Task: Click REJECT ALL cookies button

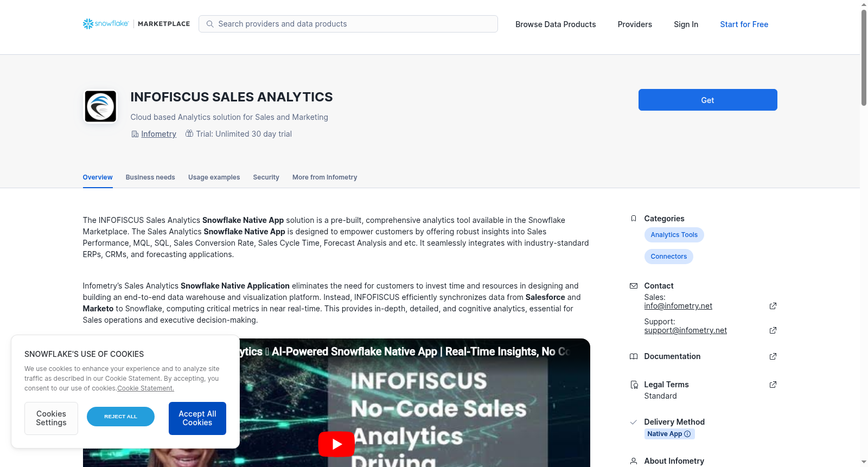Action: 120,417
